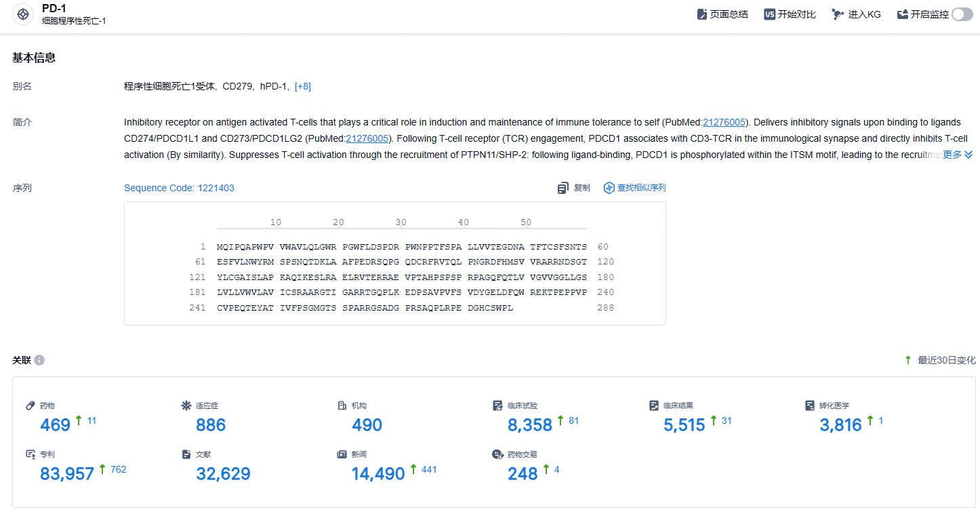Click the 专利 patent icon
The image size is (980, 512).
(x=30, y=454)
